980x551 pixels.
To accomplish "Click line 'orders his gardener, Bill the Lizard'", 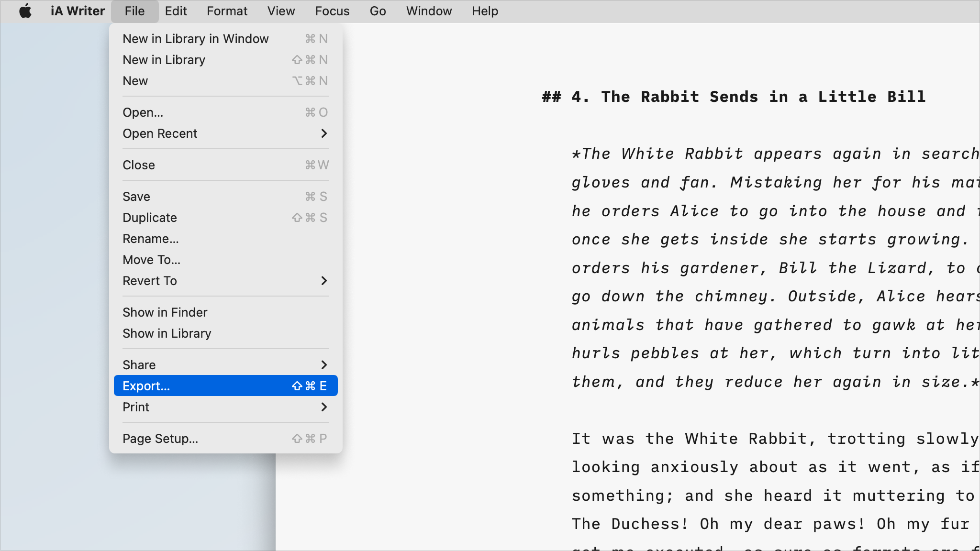I will pos(776,268).
